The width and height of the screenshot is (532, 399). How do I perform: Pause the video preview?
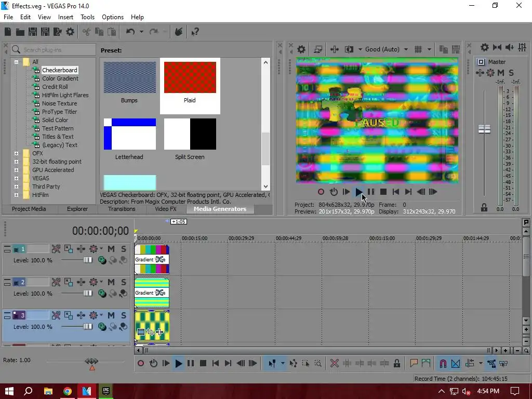371,192
